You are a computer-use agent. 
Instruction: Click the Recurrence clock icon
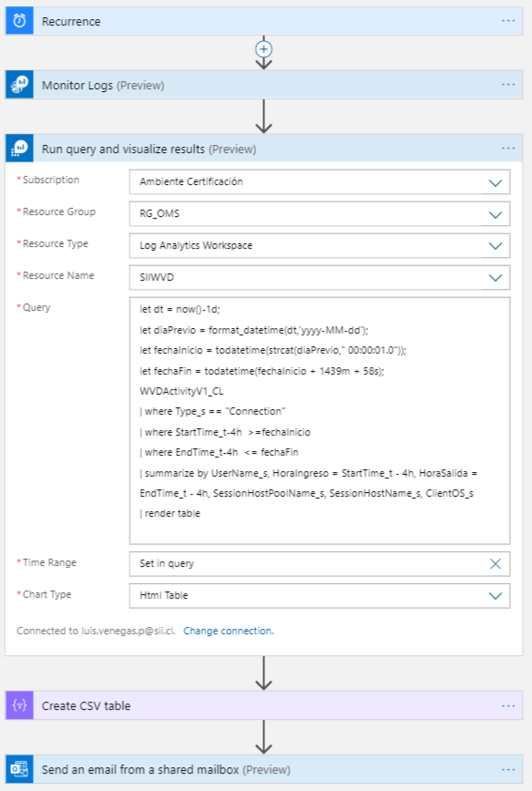coord(20,21)
